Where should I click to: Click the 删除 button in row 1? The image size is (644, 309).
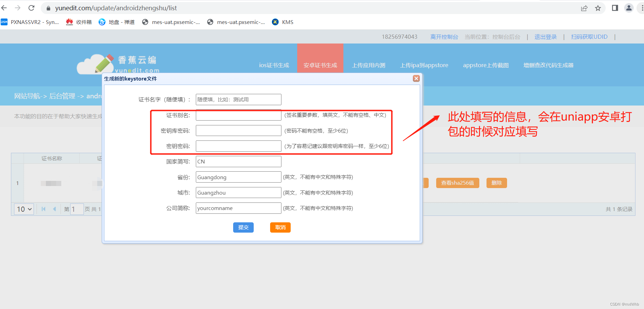click(497, 183)
